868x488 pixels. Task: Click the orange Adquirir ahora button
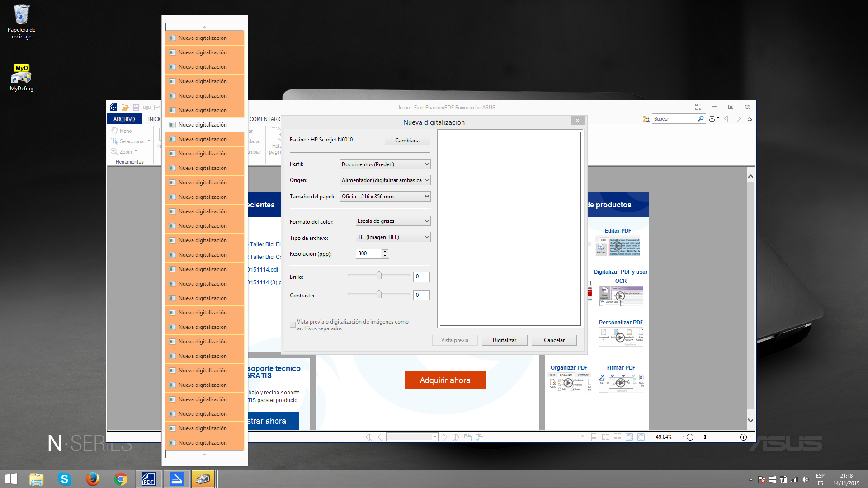click(x=445, y=380)
